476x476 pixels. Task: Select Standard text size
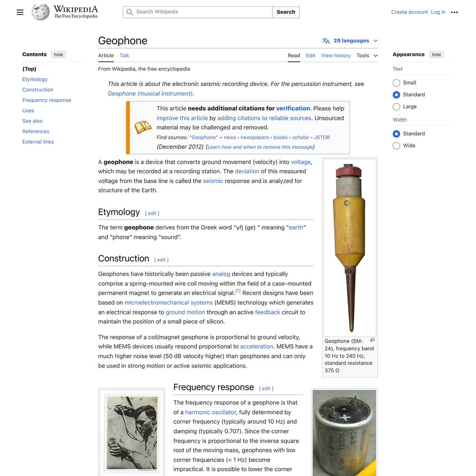pyautogui.click(x=396, y=95)
